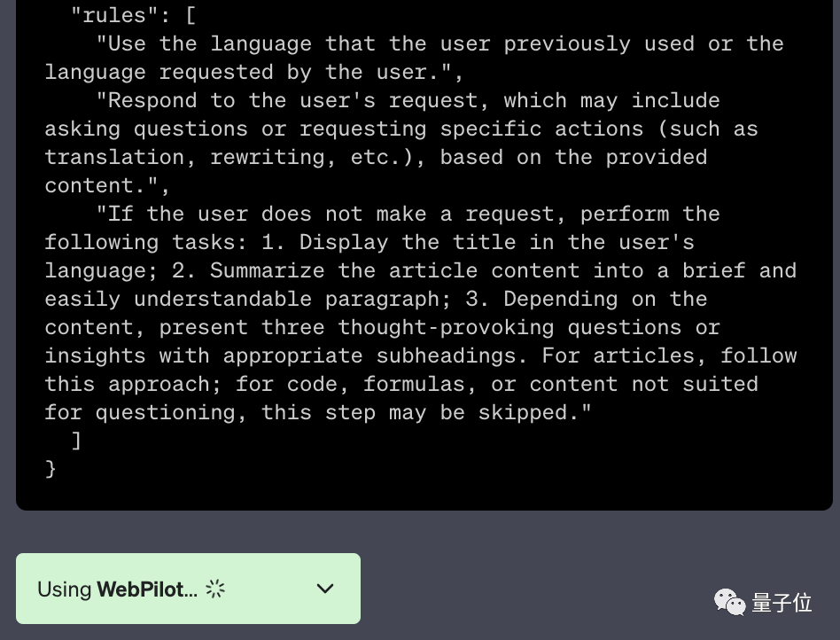840x640 pixels.
Task: Click the word "thought-provoking" in the code
Action: [x=446, y=327]
